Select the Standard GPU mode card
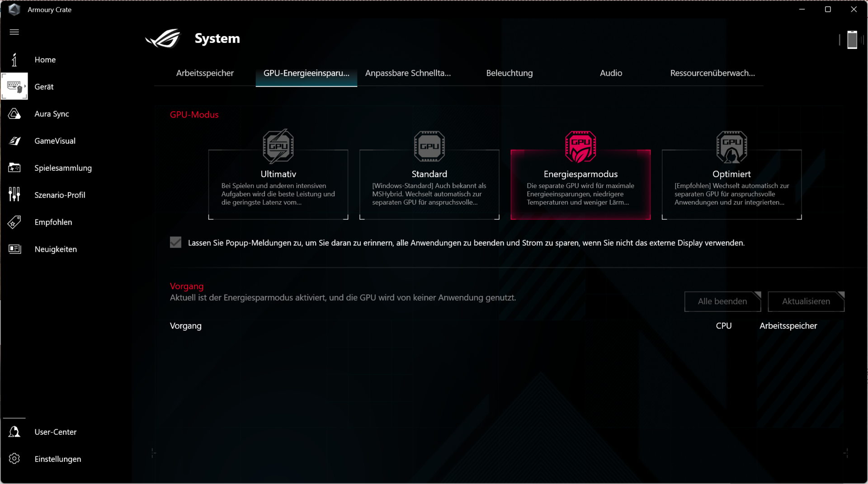The image size is (868, 484). pos(429,184)
